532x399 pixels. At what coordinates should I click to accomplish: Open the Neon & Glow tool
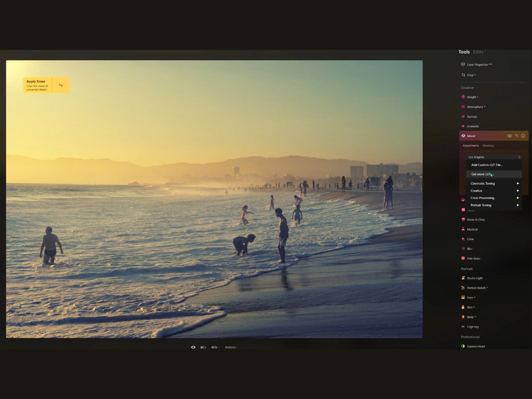click(x=473, y=219)
